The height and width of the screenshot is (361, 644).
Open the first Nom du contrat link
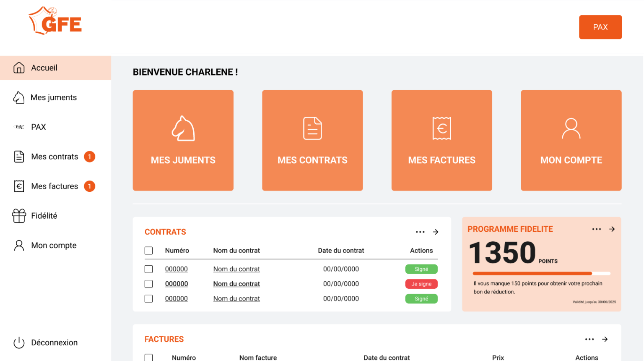pos(236,269)
